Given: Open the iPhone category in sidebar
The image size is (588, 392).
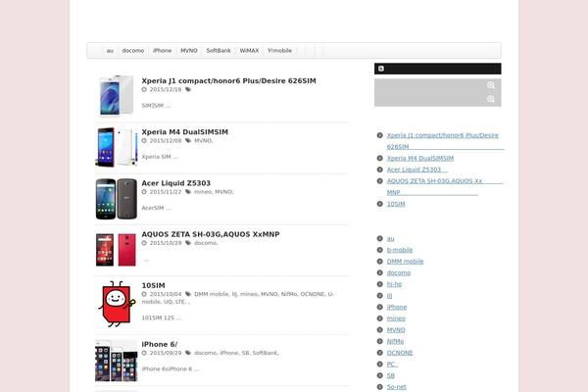Looking at the screenshot, I should 397,307.
